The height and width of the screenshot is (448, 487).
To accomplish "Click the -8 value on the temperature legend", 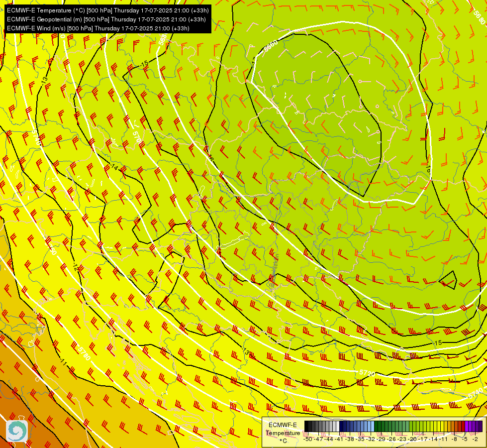I will tap(454, 439).
